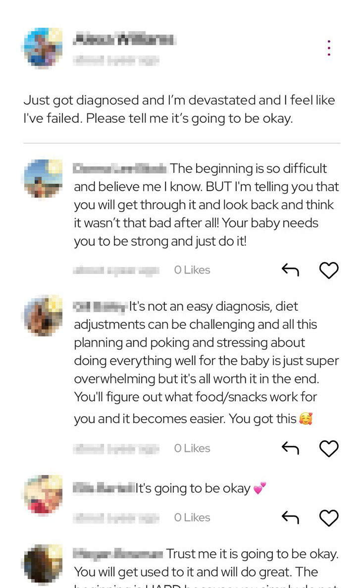The width and height of the screenshot is (364, 588).
Task: Open username of 'It's not an easy diagnosis' commenter
Action: 100,307
